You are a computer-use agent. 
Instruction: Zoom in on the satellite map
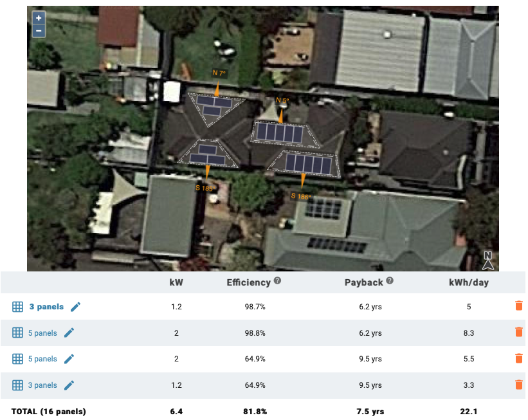(x=39, y=18)
